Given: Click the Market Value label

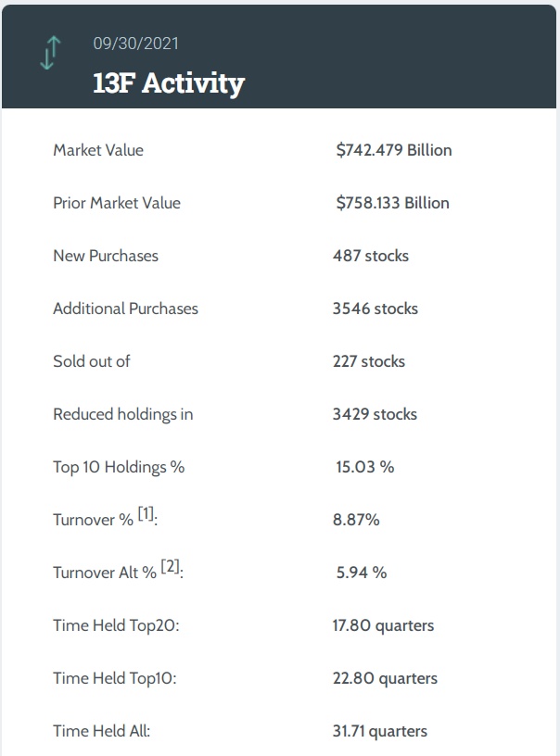Looking at the screenshot, I should (98, 150).
